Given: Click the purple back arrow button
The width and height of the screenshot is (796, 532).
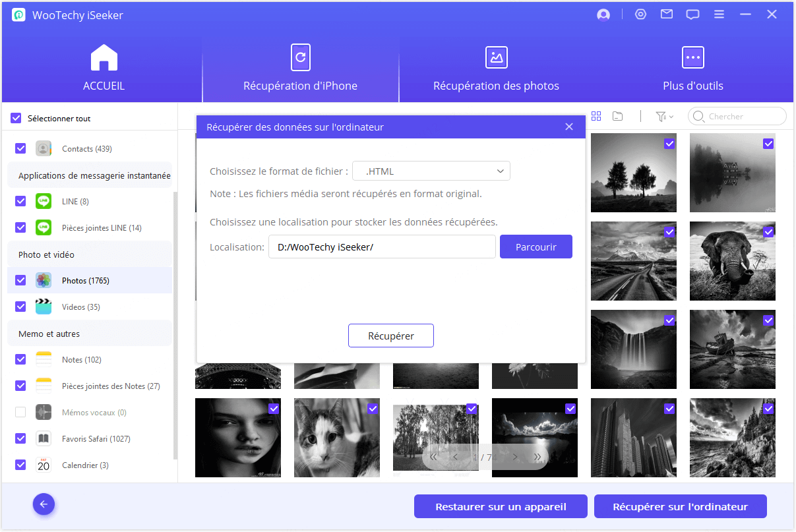Looking at the screenshot, I should tap(44, 505).
